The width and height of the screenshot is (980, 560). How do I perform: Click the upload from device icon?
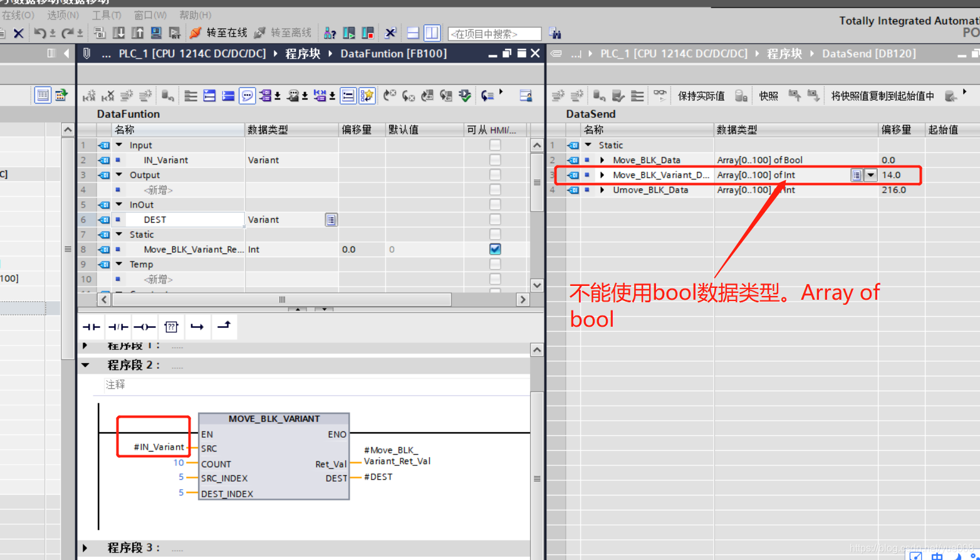click(x=138, y=33)
